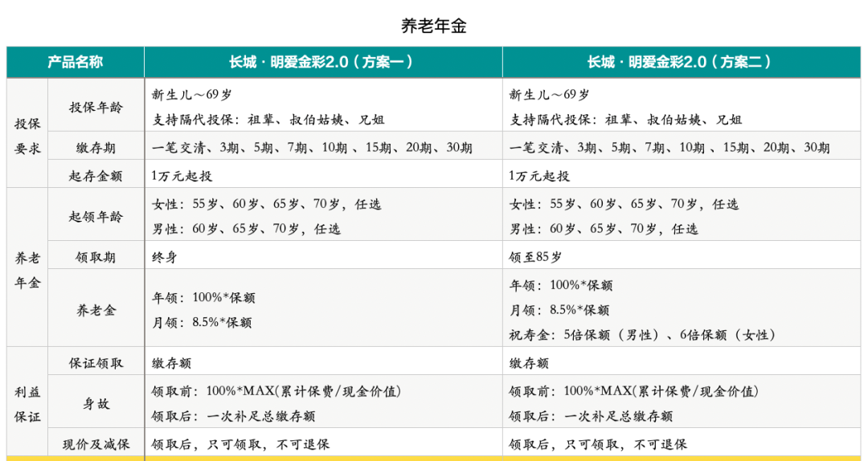
Task: Select 年领:100%*保额 under 方案一
Action: click(203, 298)
